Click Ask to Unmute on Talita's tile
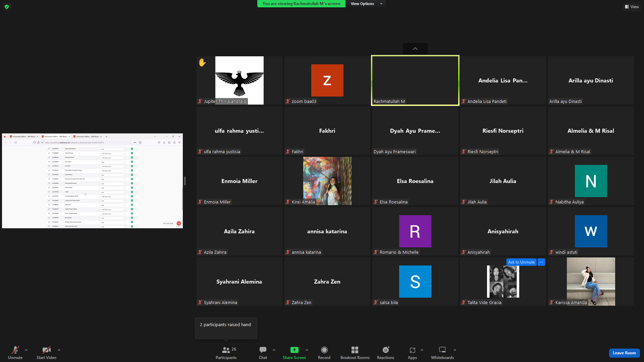The height and width of the screenshot is (362, 644). tap(521, 262)
